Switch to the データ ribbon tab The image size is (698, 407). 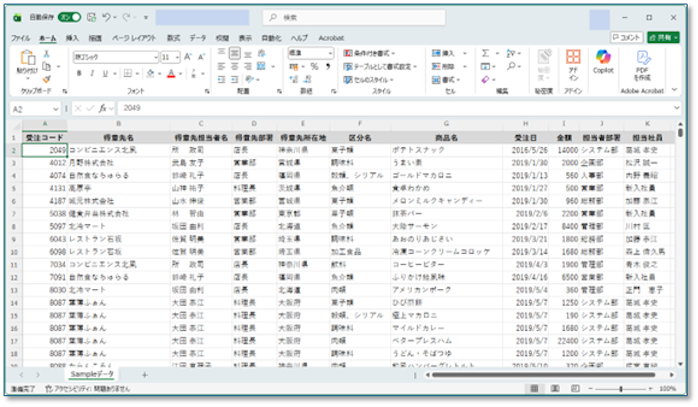198,37
